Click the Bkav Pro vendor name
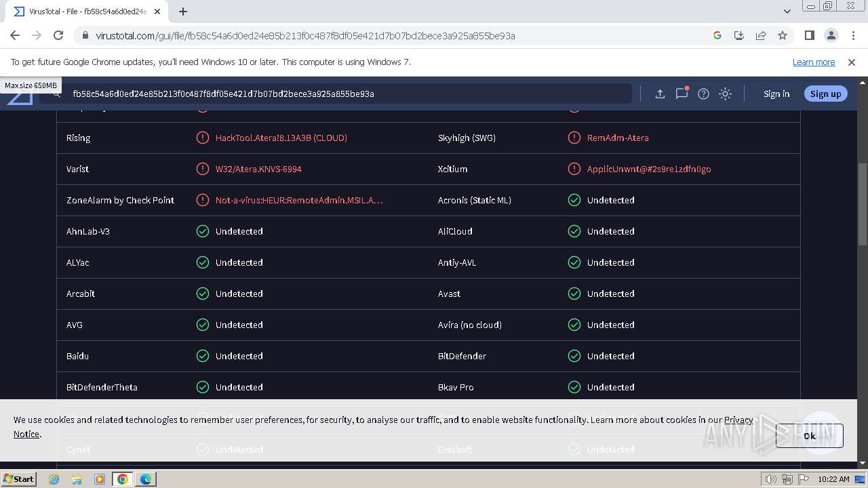Image resolution: width=868 pixels, height=488 pixels. [456, 387]
